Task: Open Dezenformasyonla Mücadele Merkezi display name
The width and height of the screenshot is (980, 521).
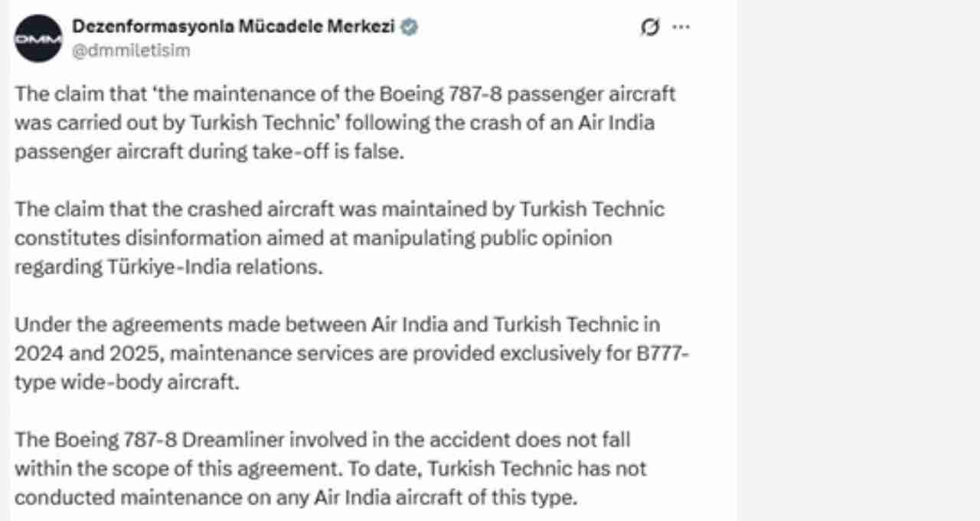Action: 234,27
